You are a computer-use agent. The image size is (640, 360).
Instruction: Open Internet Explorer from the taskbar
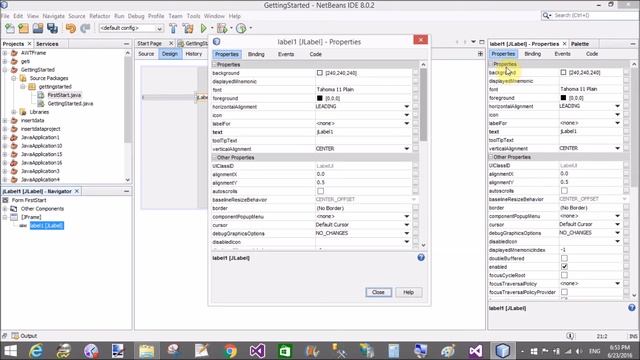(36, 351)
